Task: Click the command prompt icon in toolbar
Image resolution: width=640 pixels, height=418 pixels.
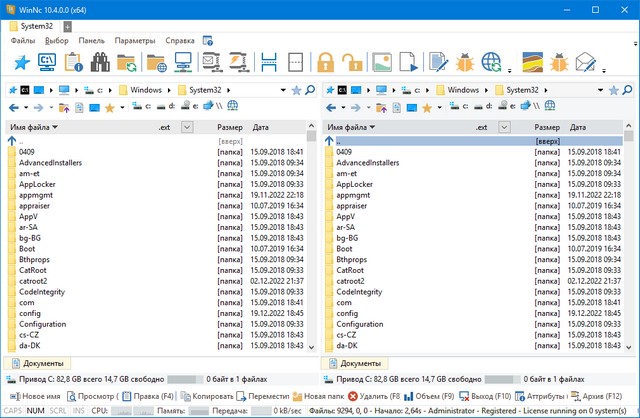Action: [x=47, y=63]
